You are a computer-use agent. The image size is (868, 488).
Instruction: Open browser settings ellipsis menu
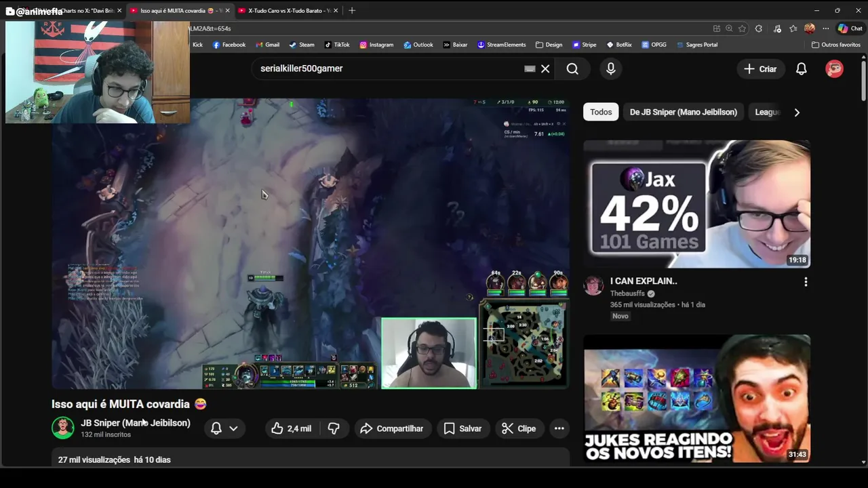tap(825, 28)
